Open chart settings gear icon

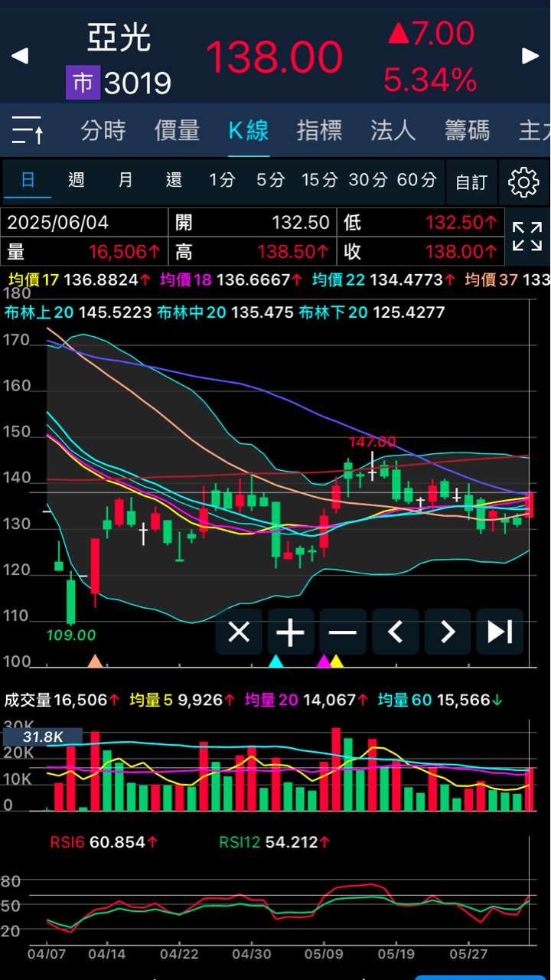click(x=524, y=182)
